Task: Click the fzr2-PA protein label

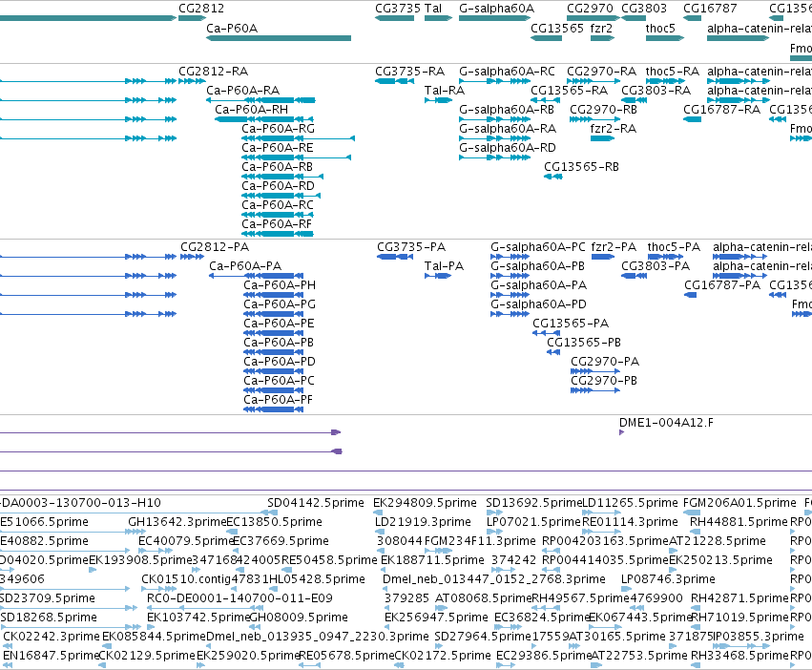Action: pos(614,246)
